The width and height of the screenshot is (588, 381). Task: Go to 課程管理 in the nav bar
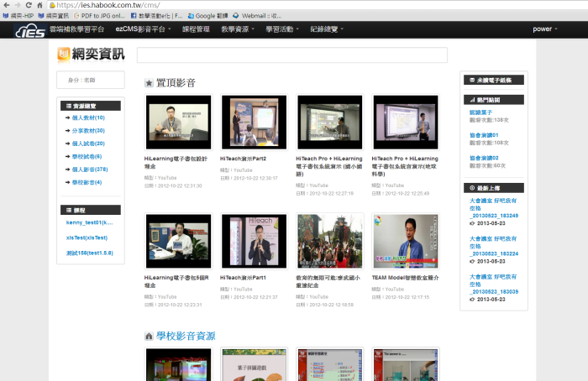coord(196,29)
